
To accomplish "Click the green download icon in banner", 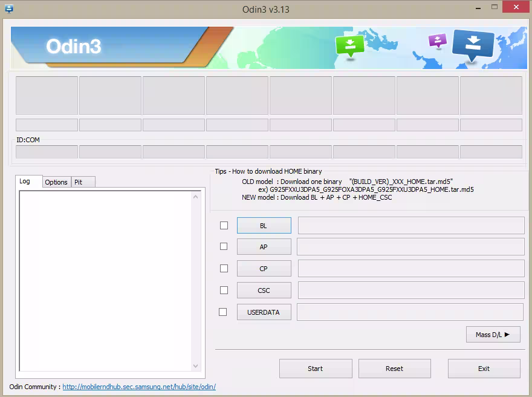I will [x=350, y=45].
